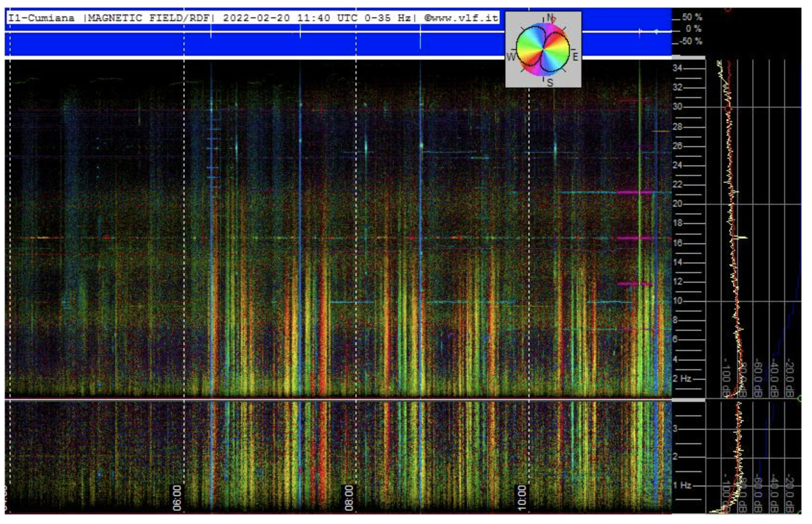Viewport: 812px width, 524px height.
Task: Click the 32 frequency axis label
Action: 677,87
